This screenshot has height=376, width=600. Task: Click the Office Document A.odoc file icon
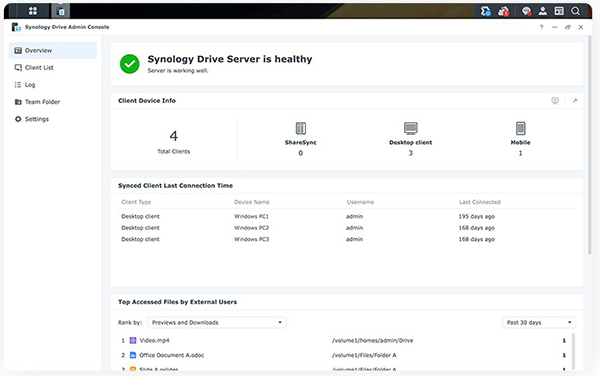133,355
